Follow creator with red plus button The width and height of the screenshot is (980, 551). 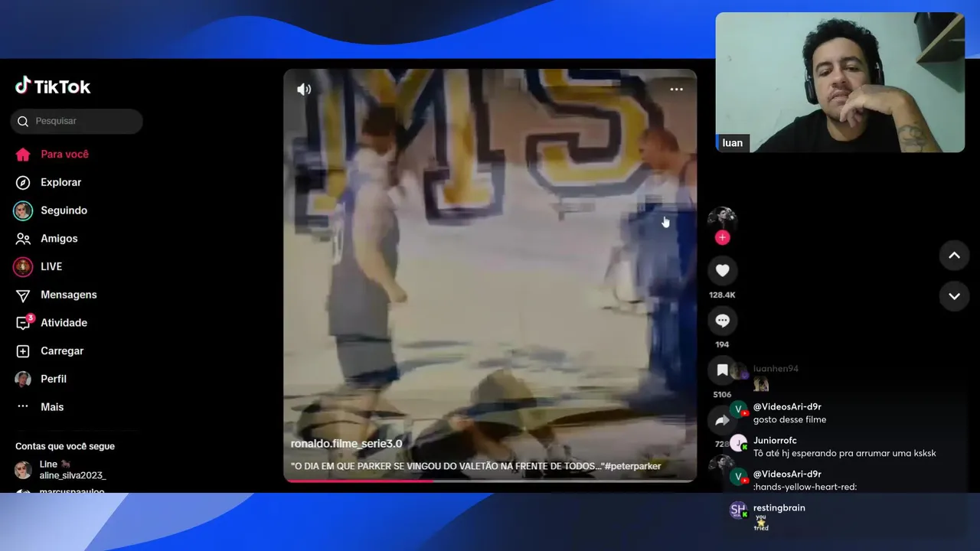coord(722,238)
